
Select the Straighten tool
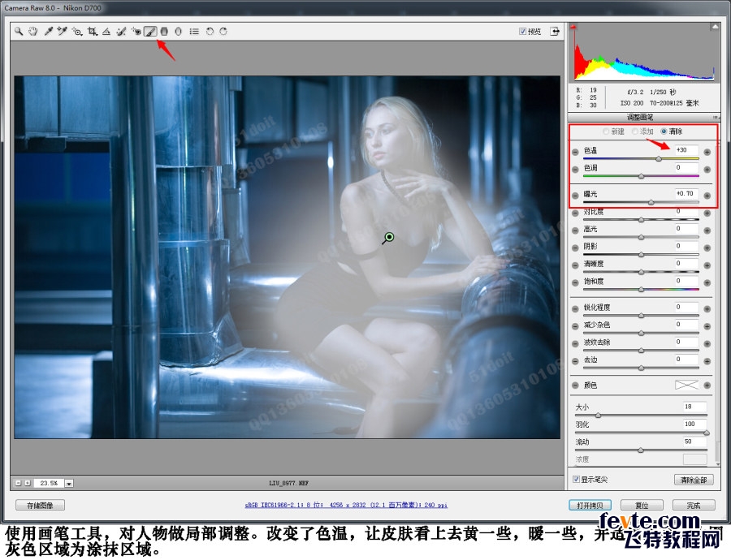[107, 32]
